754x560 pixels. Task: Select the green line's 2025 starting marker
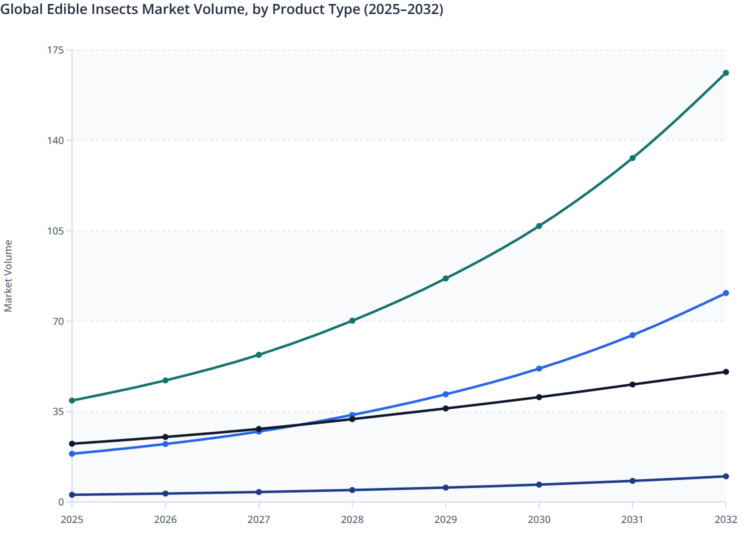[71, 400]
